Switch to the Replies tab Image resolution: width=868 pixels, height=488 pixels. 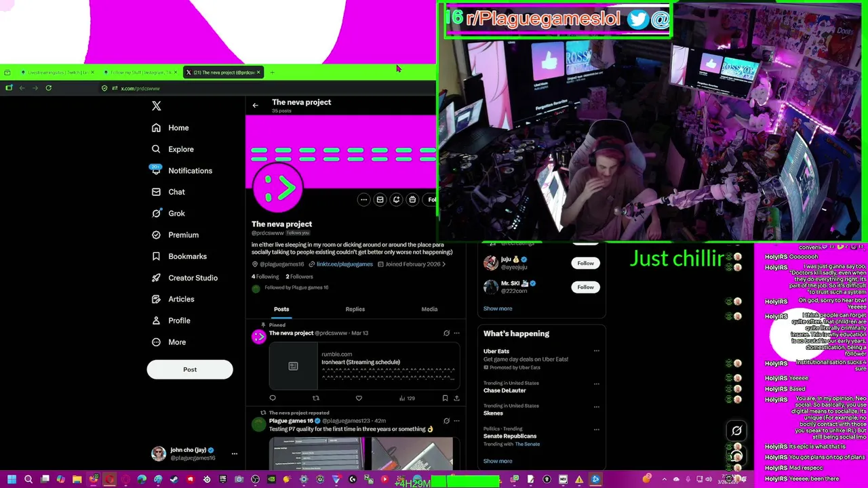(x=355, y=309)
